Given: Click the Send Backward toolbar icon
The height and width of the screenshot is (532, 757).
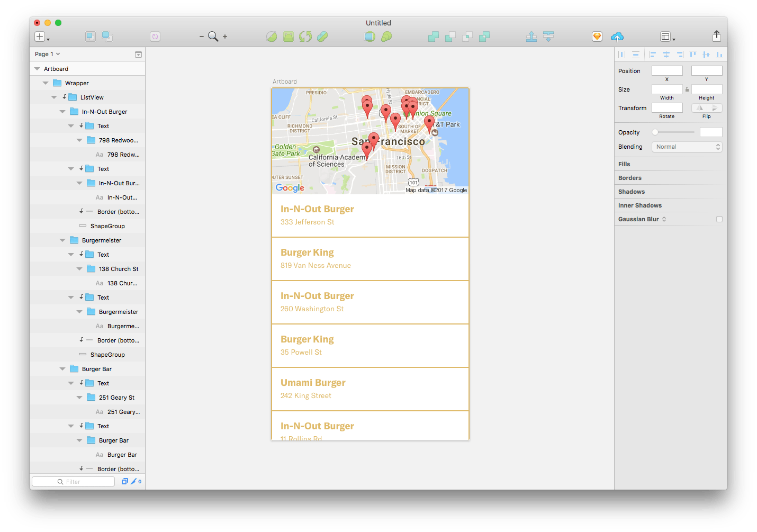Looking at the screenshot, I should click(x=548, y=37).
